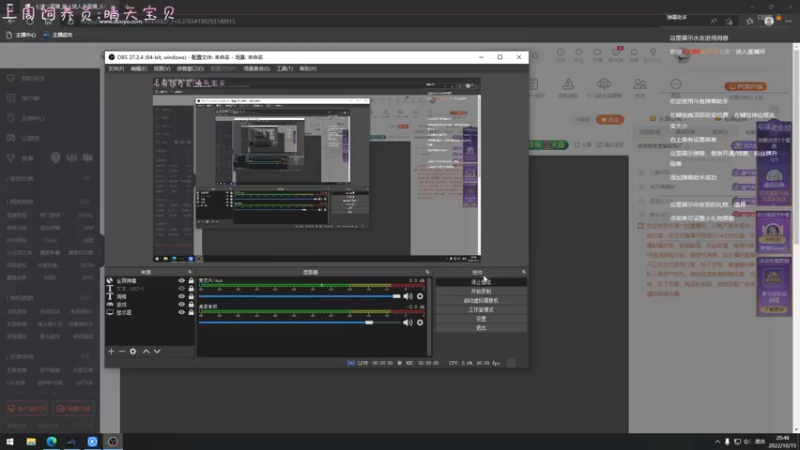The image size is (800, 450).
Task: Open the File (F) menu in OBS
Action: pos(116,68)
